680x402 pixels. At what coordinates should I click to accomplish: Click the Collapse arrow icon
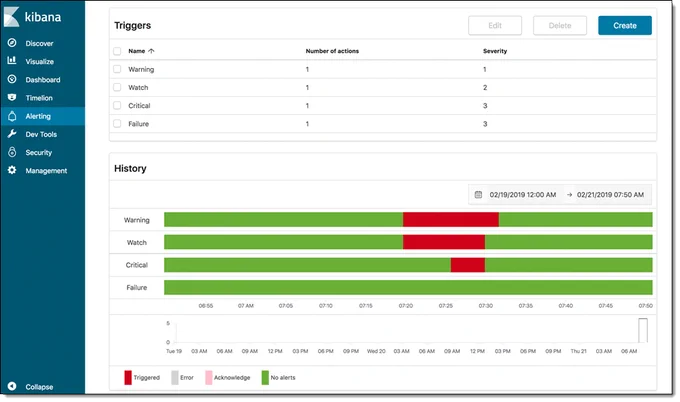click(x=12, y=386)
